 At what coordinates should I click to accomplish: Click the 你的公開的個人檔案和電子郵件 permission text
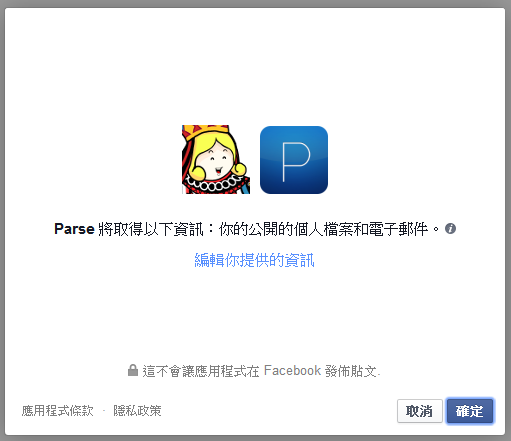point(323,229)
